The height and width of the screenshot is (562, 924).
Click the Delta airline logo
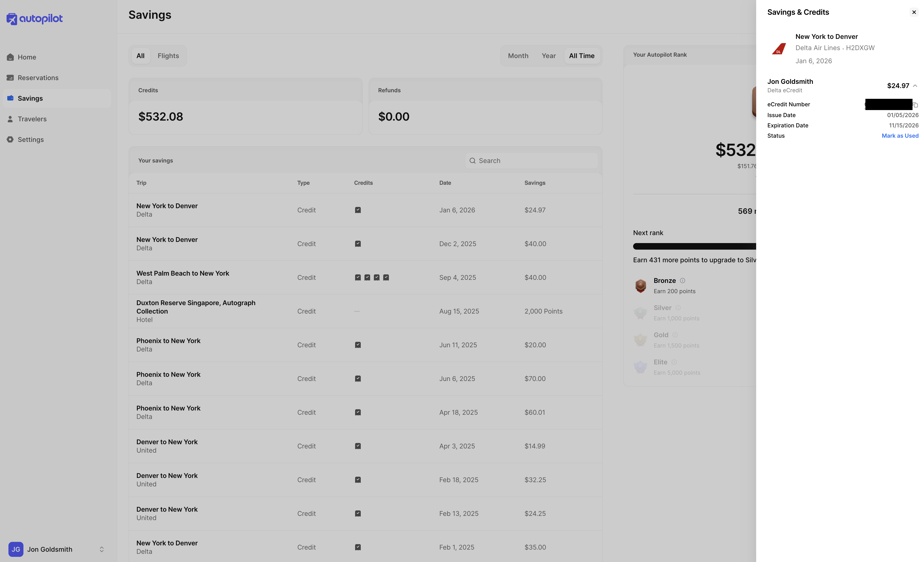779,49
